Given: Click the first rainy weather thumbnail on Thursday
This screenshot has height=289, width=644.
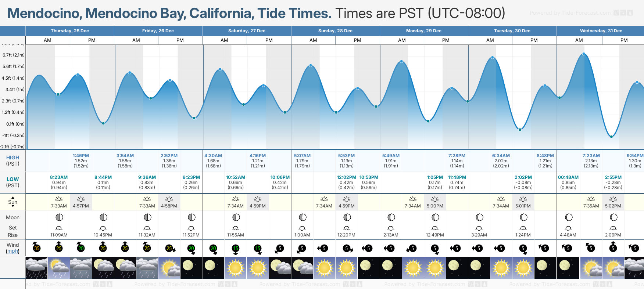Looking at the screenshot, I should (x=36, y=268).
